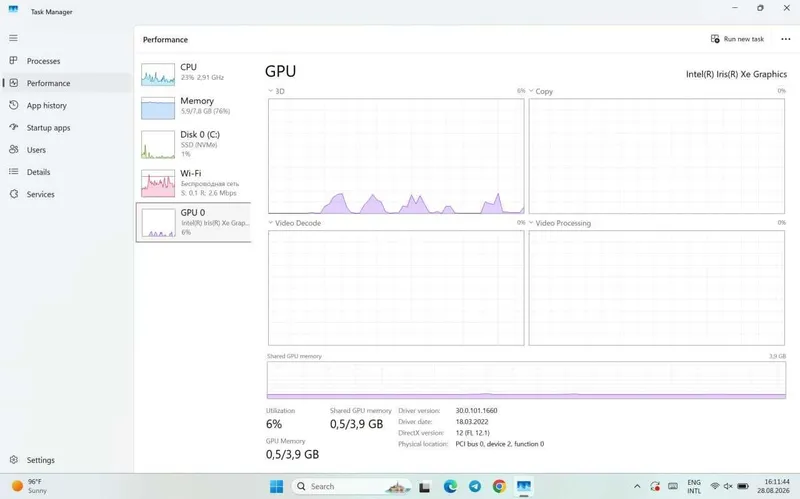Open the hamburger navigation menu
This screenshot has width=800, height=499.
(13, 38)
